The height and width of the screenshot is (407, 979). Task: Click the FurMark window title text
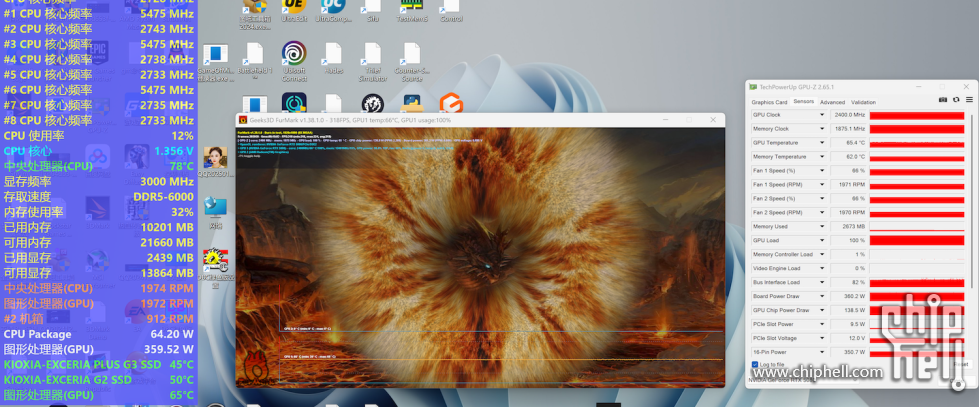click(349, 120)
